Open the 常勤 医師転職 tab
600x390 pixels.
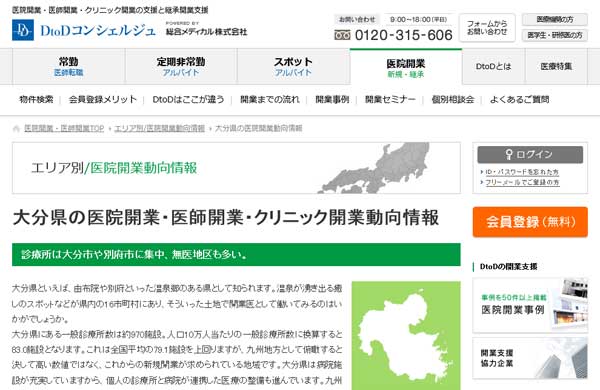pos(68,66)
